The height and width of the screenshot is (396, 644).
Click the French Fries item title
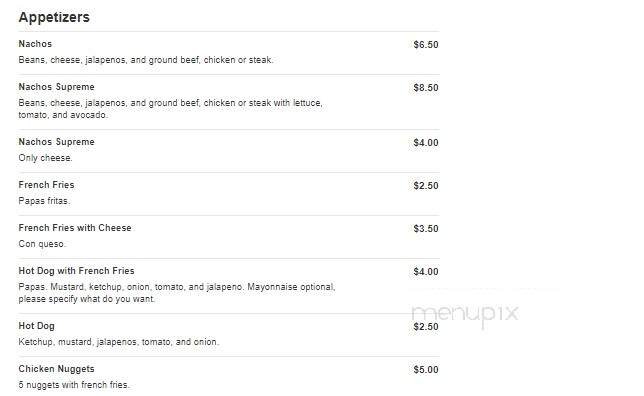point(46,185)
